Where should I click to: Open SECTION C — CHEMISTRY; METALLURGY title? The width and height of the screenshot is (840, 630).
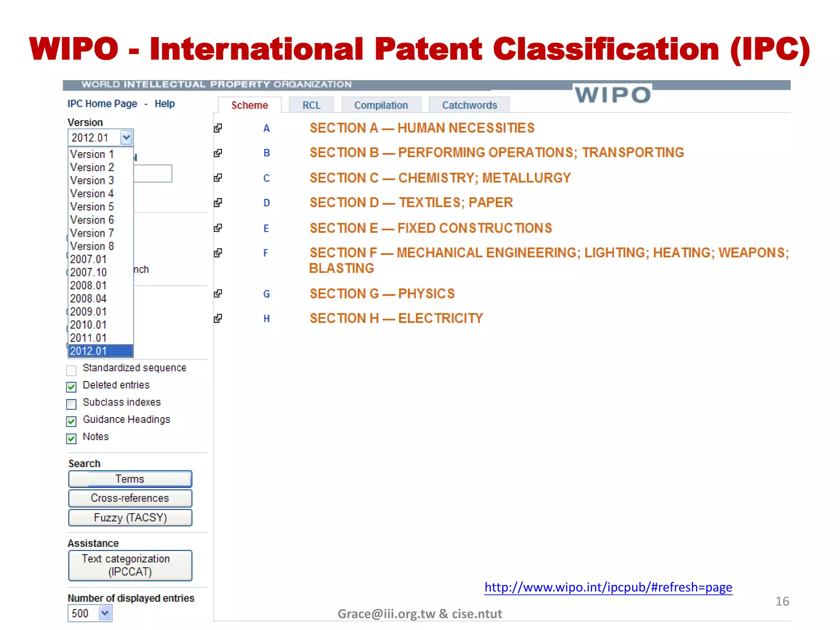pos(440,178)
